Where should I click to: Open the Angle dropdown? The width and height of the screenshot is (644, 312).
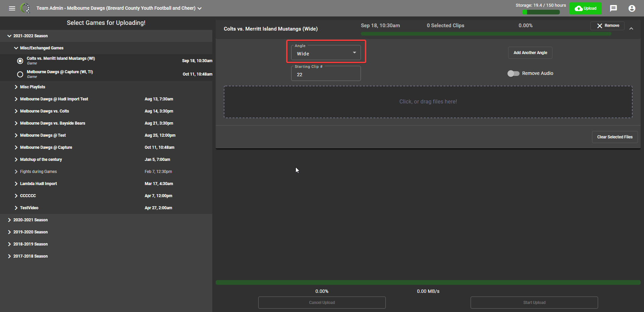point(326,53)
